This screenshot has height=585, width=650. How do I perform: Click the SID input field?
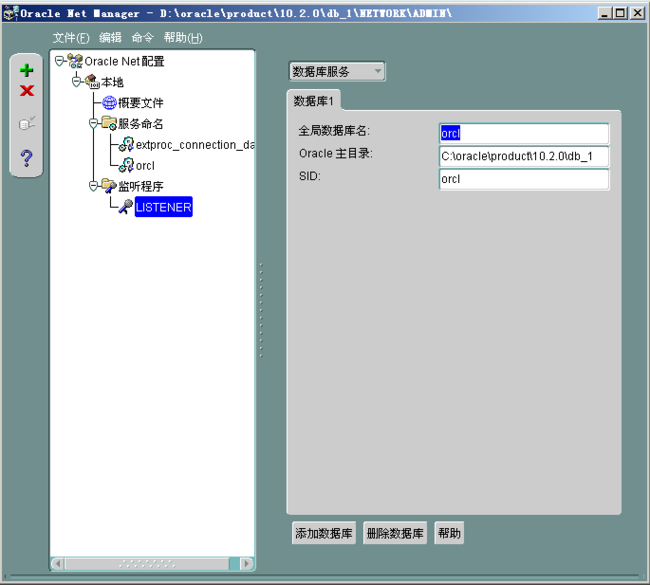(x=524, y=179)
